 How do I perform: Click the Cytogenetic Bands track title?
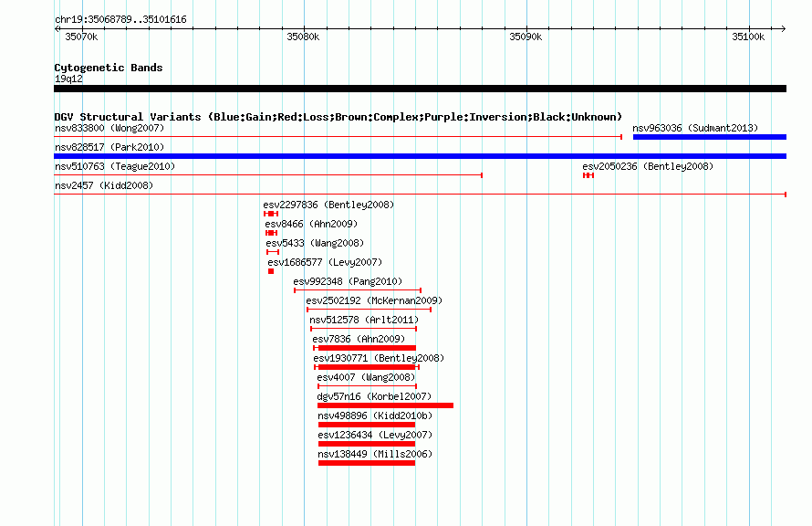[x=109, y=68]
